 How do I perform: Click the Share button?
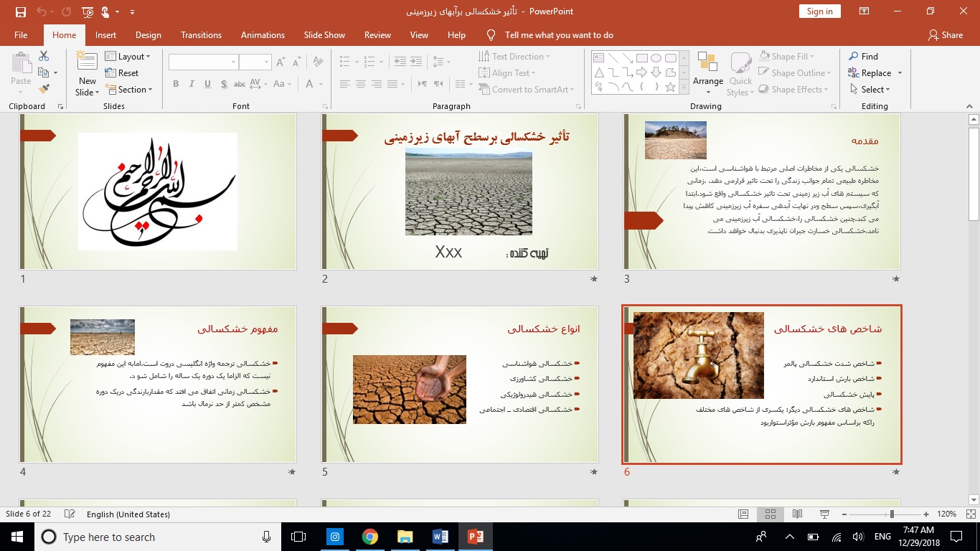(x=945, y=35)
